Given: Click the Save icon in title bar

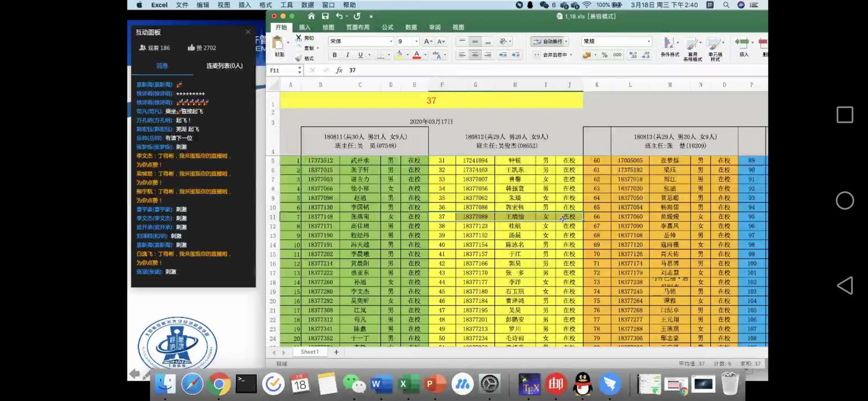Looking at the screenshot, I should [325, 16].
